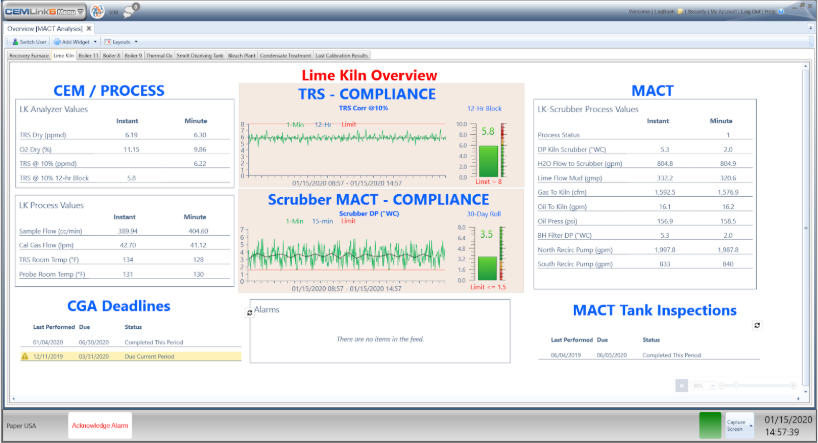Expand the Add Widget dropdown arrow
Image resolution: width=818 pixels, height=443 pixels.
95,42
